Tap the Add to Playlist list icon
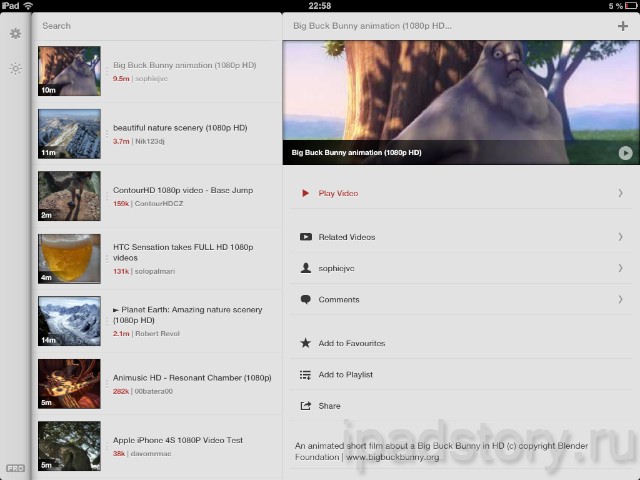 pos(305,375)
